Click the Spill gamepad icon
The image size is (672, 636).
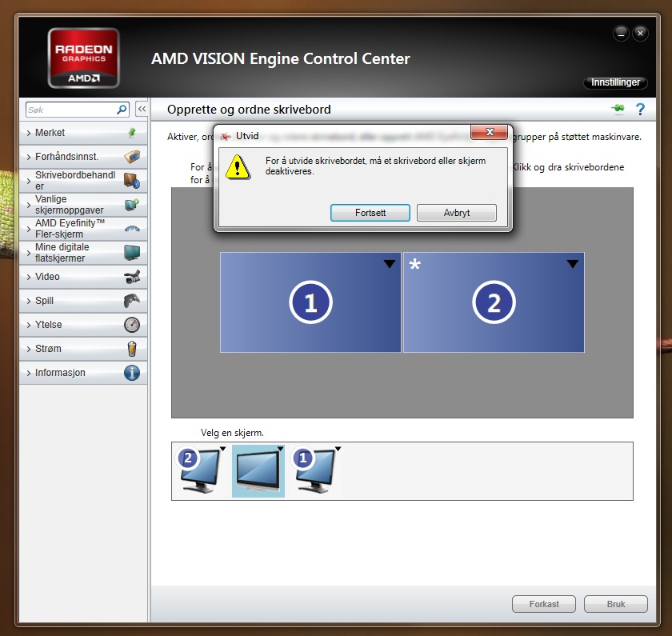(132, 301)
